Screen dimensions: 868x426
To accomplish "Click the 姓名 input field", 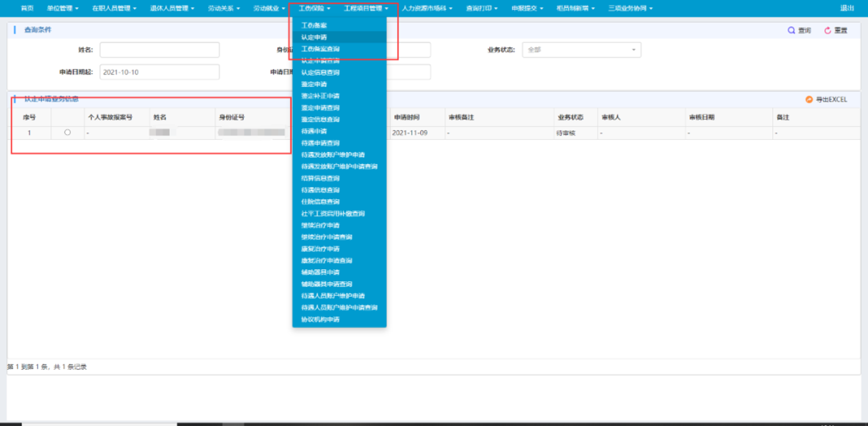I will (x=159, y=50).
